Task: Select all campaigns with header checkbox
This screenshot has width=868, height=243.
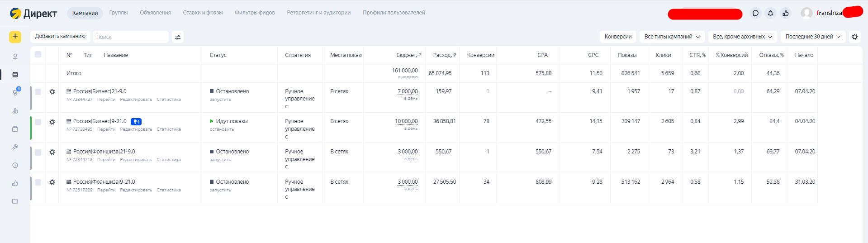Action: coord(38,55)
